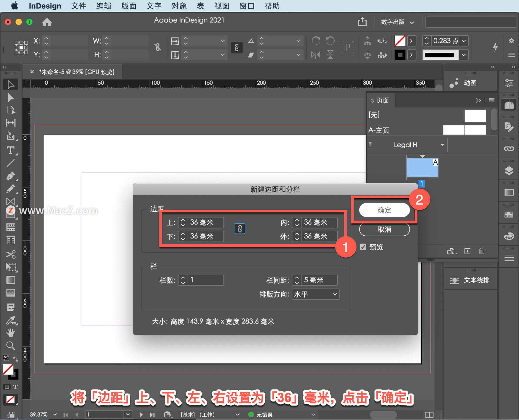Open the Layers panel icon

509,171
